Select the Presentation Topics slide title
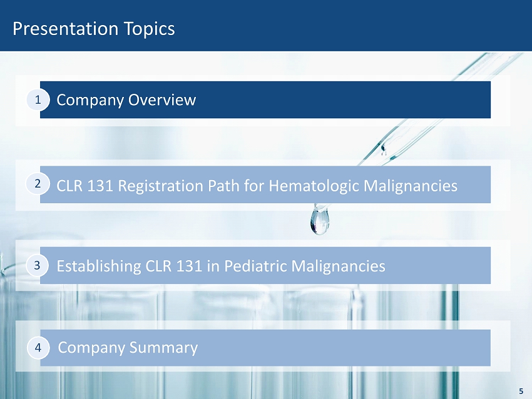 click(x=94, y=29)
